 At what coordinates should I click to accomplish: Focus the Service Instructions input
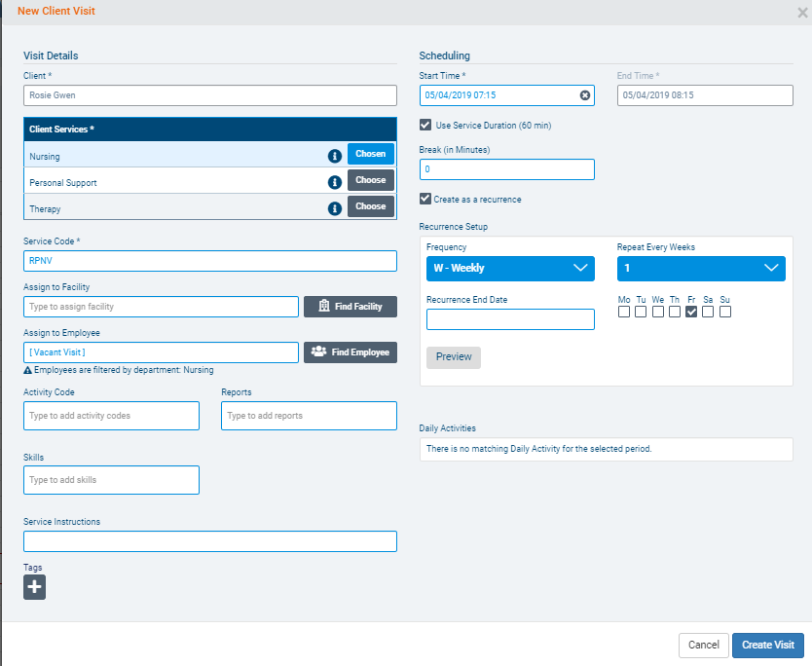[x=209, y=541]
